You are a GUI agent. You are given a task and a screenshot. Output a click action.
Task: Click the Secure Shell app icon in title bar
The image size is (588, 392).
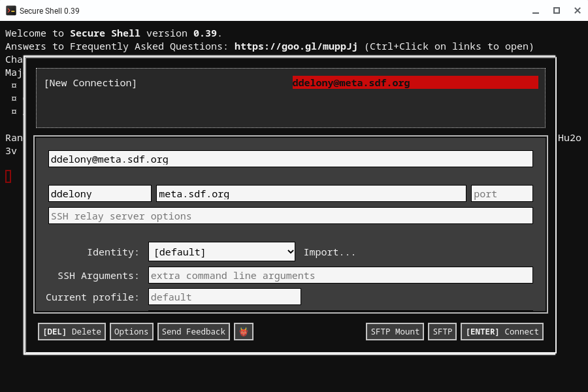coord(11,10)
